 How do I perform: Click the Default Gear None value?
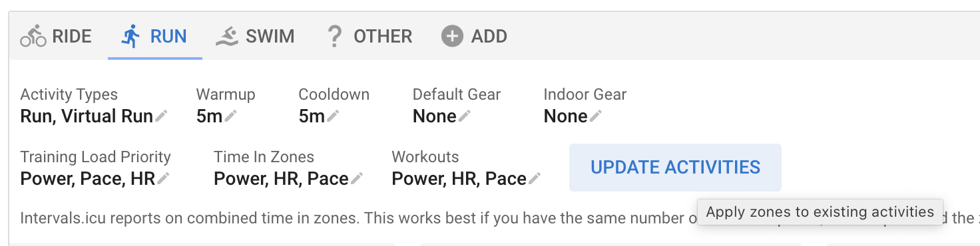click(x=435, y=116)
